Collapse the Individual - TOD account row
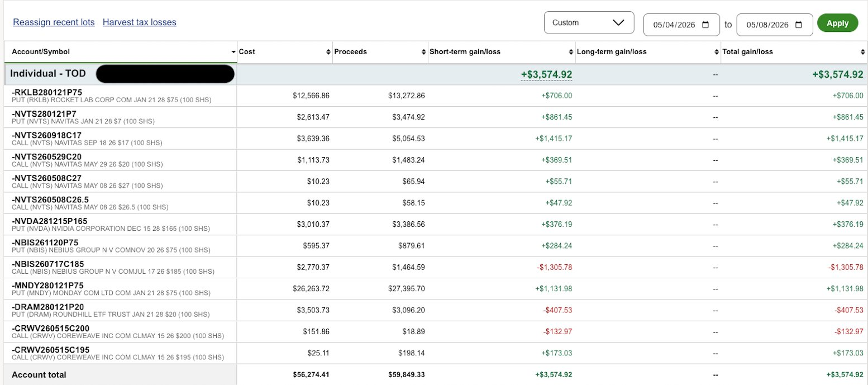This screenshot has height=385, width=868. [48, 74]
